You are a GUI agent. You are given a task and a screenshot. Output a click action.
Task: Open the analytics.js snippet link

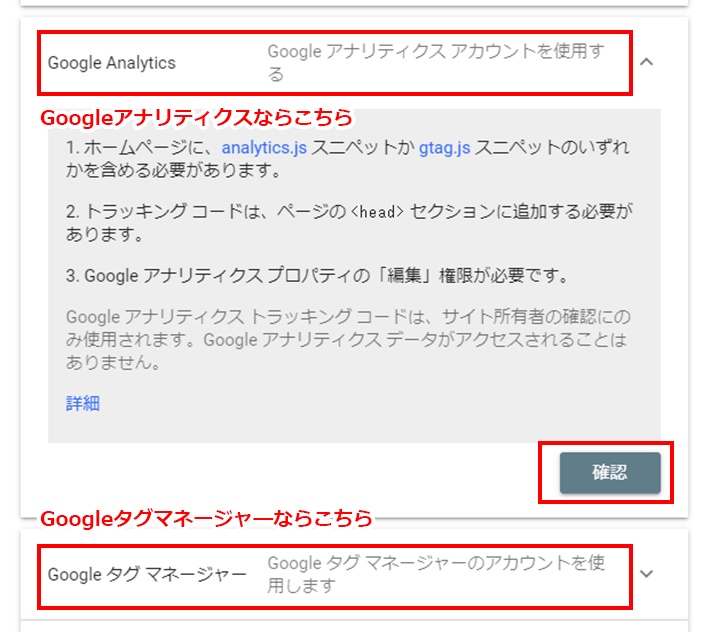(x=264, y=148)
